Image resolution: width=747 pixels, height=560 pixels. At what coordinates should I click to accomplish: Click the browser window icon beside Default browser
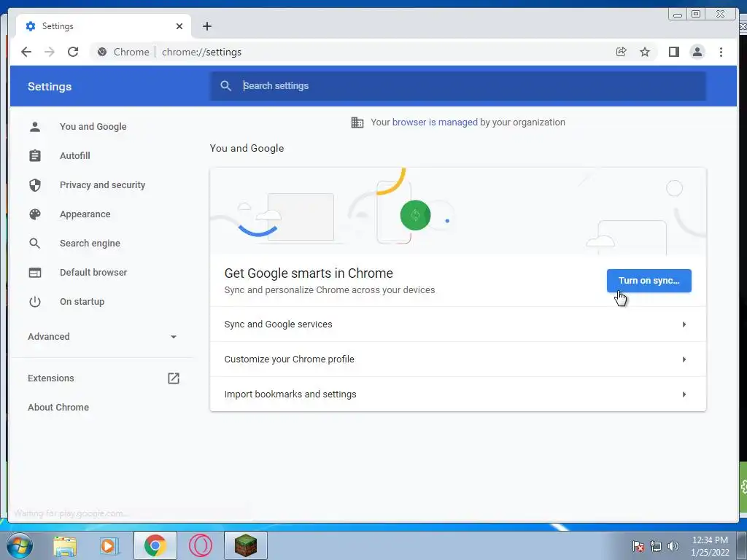coord(35,273)
